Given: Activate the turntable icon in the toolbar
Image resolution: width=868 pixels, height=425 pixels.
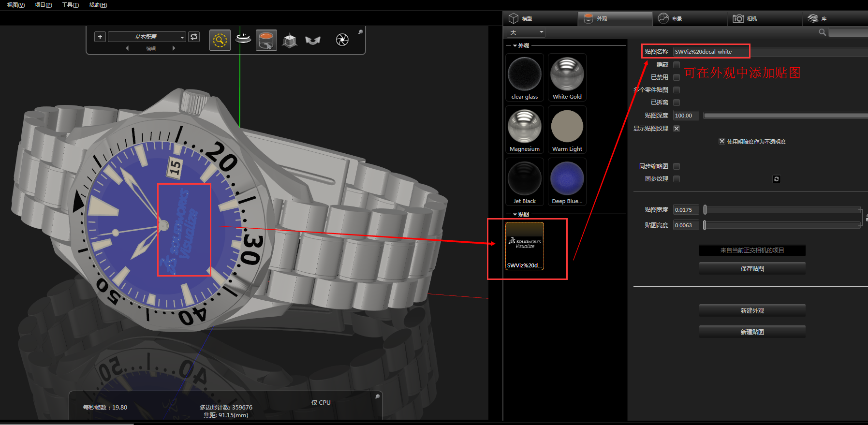Looking at the screenshot, I should click(243, 39).
